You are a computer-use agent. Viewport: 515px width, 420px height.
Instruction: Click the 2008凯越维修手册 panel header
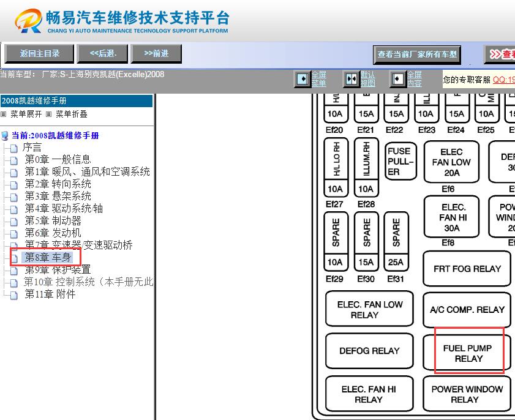[x=77, y=101]
